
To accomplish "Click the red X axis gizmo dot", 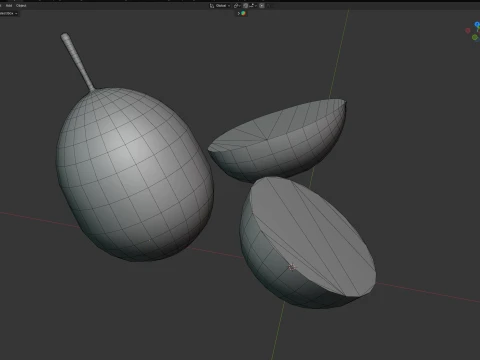I will 468,31.
